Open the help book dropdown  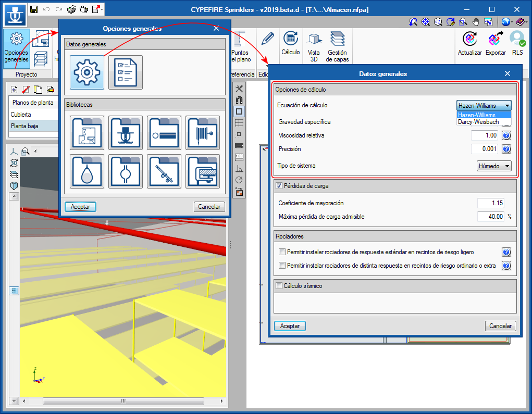click(522, 22)
